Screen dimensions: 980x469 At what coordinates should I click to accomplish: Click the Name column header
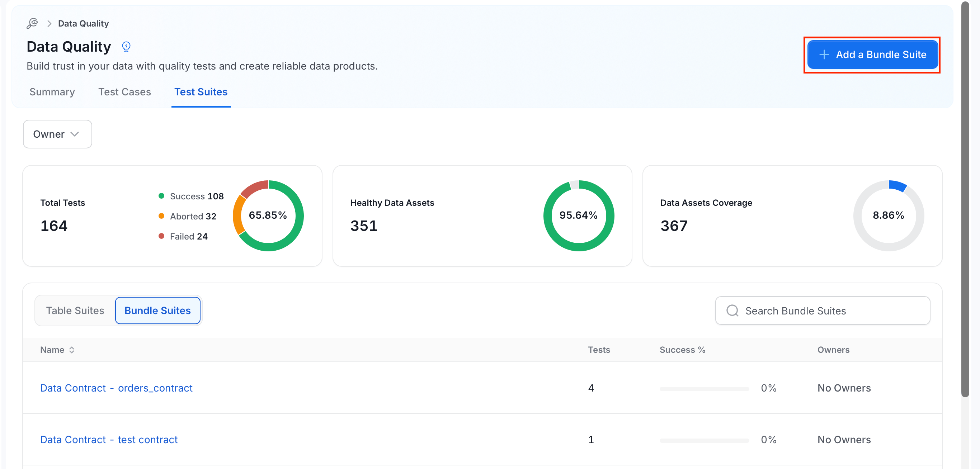(x=52, y=350)
